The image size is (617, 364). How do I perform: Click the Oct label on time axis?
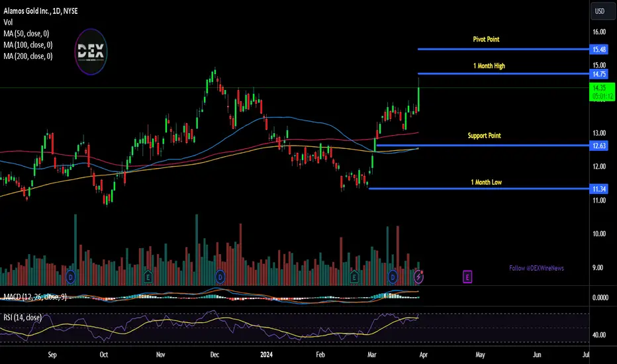pyautogui.click(x=104, y=355)
